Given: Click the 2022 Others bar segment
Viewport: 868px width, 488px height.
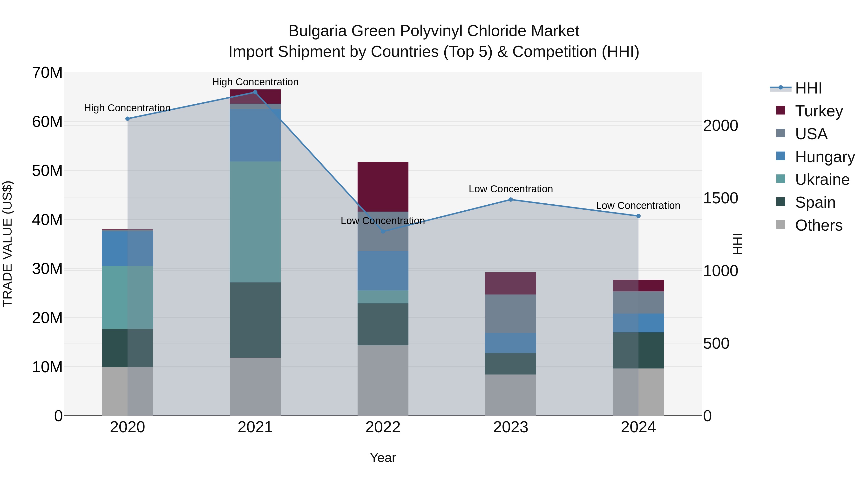Looking at the screenshot, I should [x=383, y=381].
